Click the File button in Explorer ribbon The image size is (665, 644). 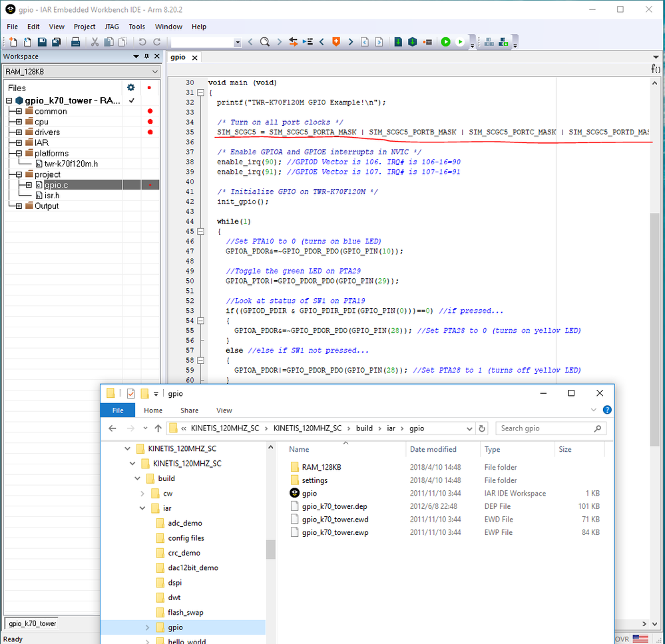pyautogui.click(x=118, y=410)
